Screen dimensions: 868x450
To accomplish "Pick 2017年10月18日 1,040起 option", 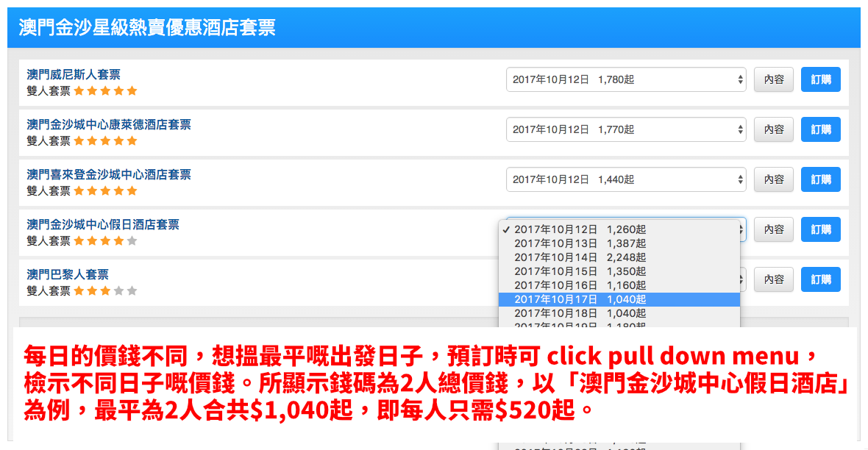I will tap(619, 313).
